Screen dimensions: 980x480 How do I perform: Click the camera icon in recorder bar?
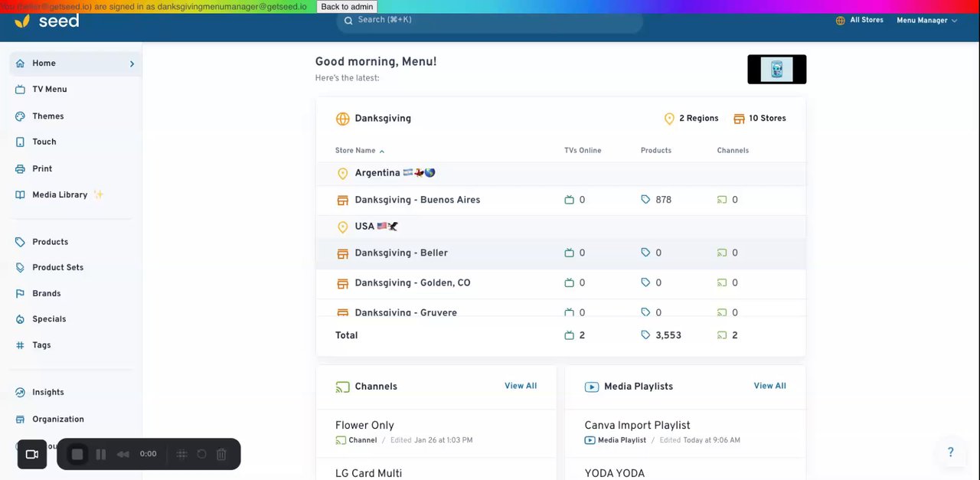pos(32,454)
